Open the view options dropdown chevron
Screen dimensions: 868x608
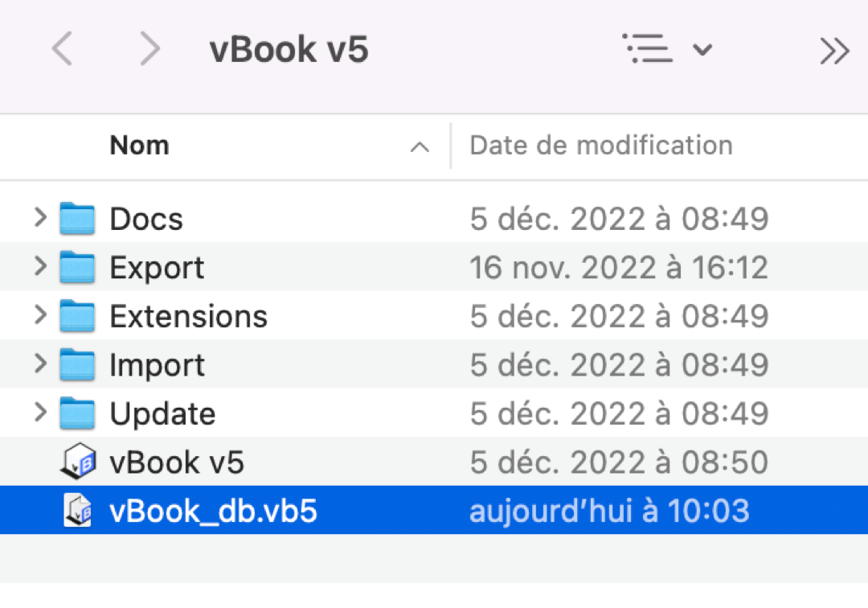click(702, 50)
